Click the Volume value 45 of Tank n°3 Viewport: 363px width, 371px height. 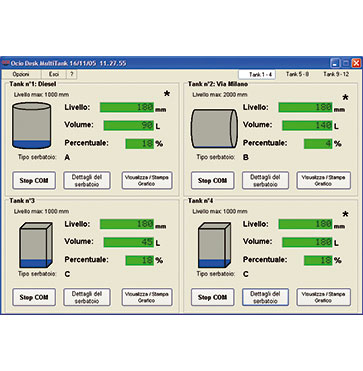129,242
